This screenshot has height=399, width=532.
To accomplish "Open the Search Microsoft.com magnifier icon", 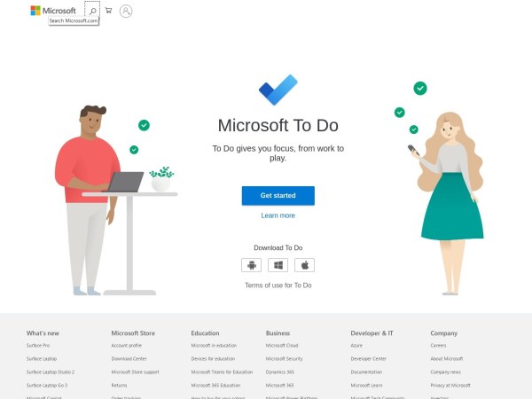I will [92, 11].
